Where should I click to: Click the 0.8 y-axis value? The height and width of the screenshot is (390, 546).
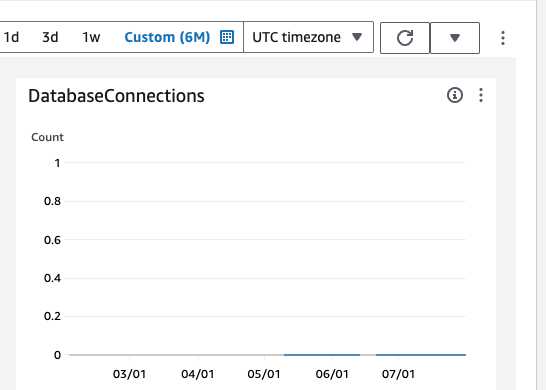(52, 201)
